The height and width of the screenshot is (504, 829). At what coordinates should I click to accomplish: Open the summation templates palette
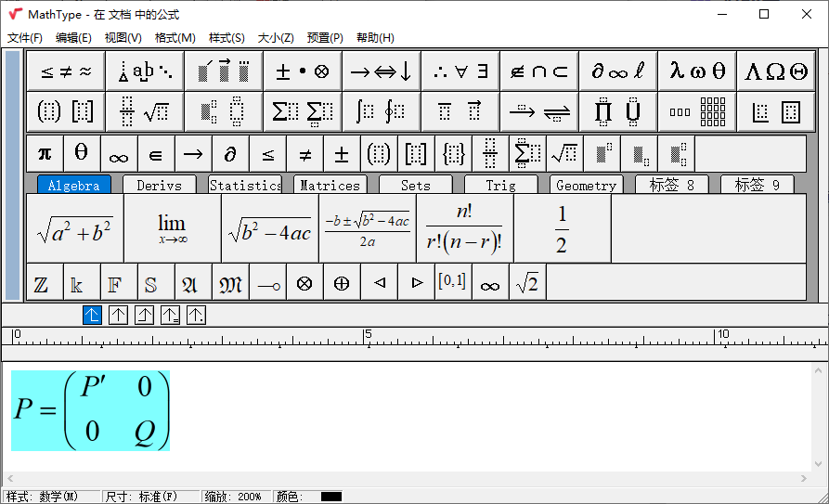(303, 111)
